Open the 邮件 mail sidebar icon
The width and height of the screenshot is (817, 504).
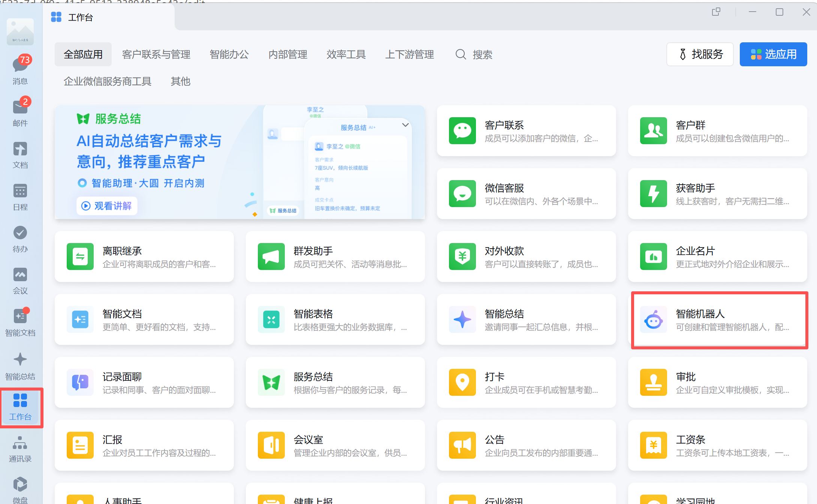20,112
